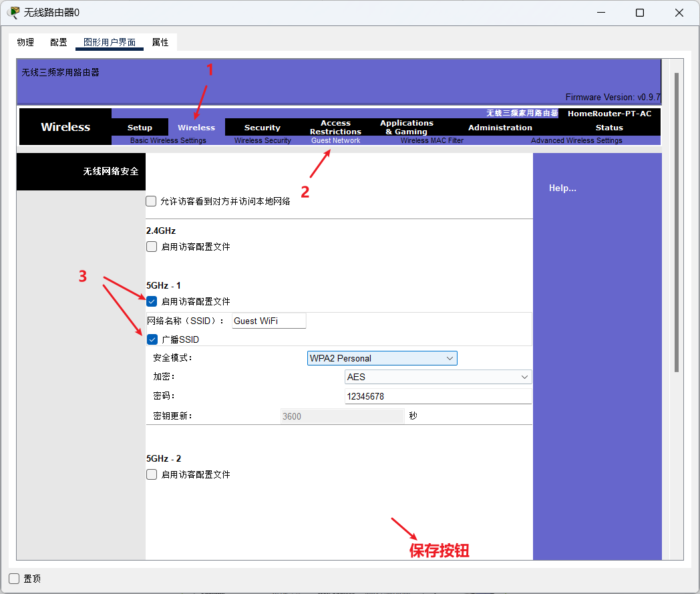The height and width of the screenshot is (594, 700).
Task: Open the 安全模式 WPA2 Personal dropdown
Action: pos(382,358)
